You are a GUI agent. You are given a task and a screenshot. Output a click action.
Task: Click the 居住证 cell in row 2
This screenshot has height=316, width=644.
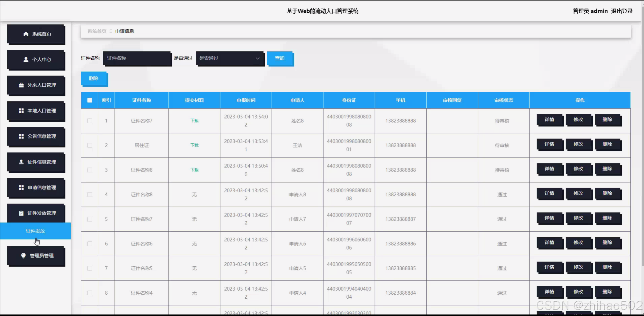142,146
